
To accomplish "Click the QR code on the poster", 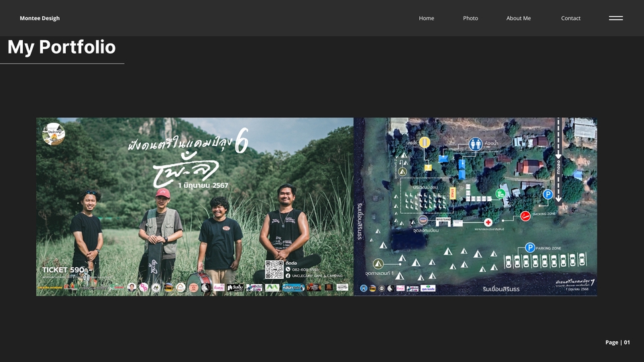I will 274,269.
